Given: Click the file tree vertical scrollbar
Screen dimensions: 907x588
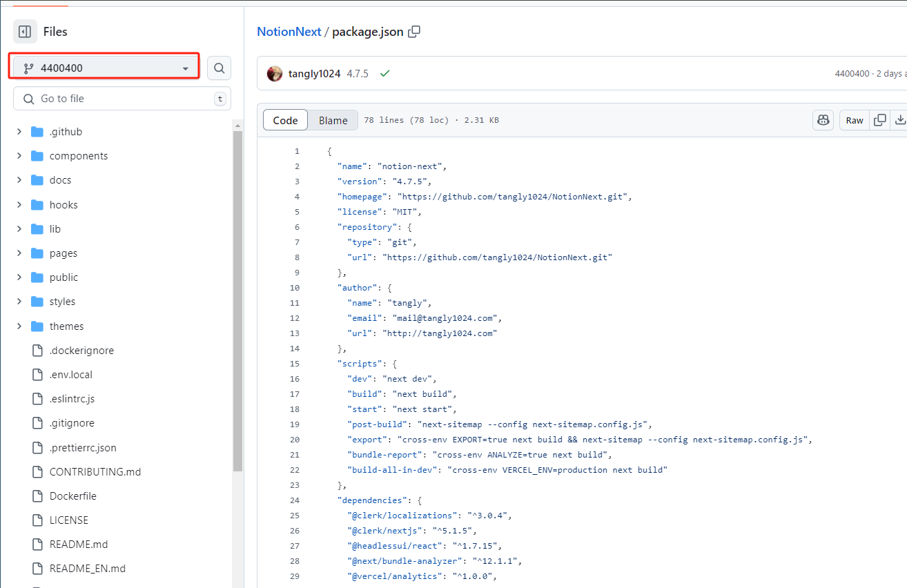Looking at the screenshot, I should (x=237, y=300).
